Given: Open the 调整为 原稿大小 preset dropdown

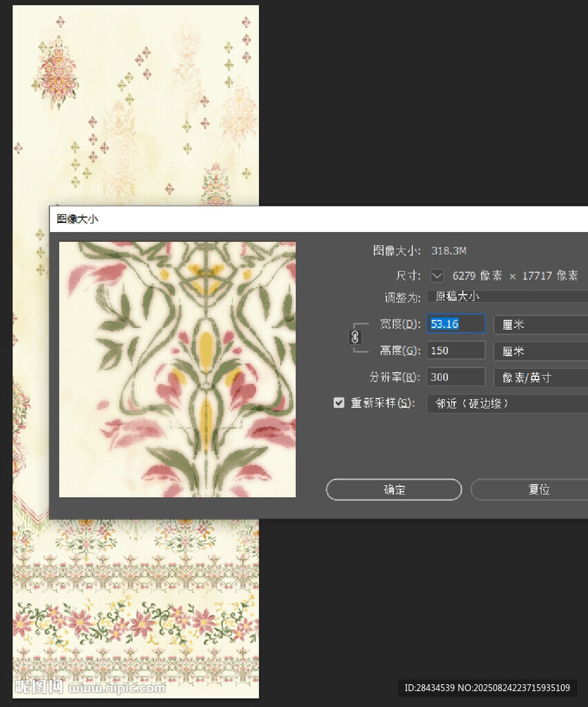Looking at the screenshot, I should 507,296.
